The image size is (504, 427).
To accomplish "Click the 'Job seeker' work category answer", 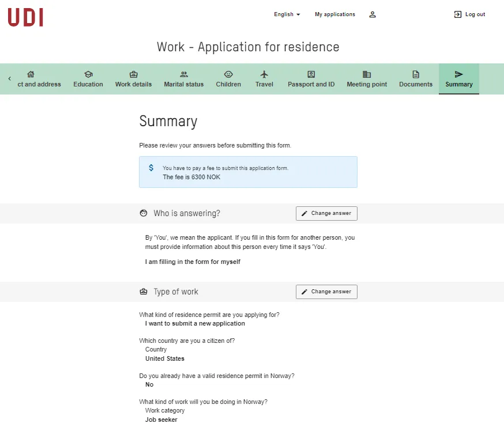I will (x=161, y=420).
